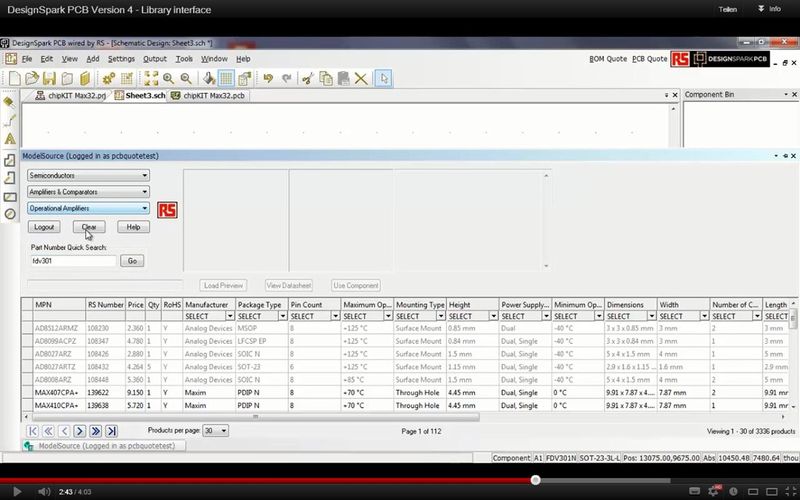Zoom out using the magnifier minus icon
The image size is (800, 500).
pyautogui.click(x=186, y=78)
